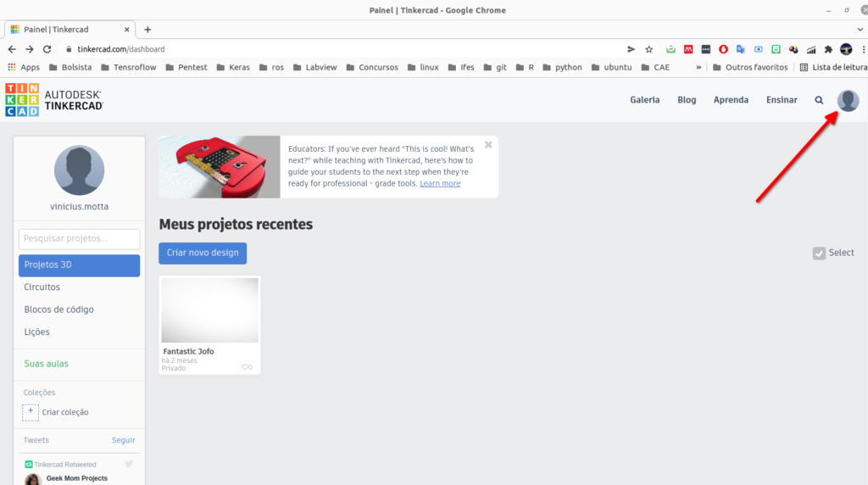This screenshot has height=485, width=868.
Task: Open the Outros favoritos folder
Action: [750, 67]
